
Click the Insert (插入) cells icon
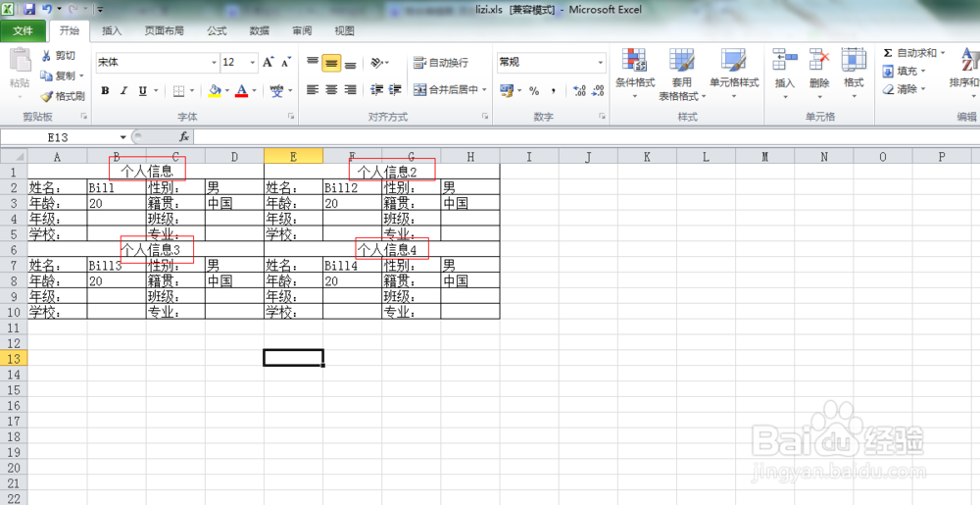(x=784, y=59)
